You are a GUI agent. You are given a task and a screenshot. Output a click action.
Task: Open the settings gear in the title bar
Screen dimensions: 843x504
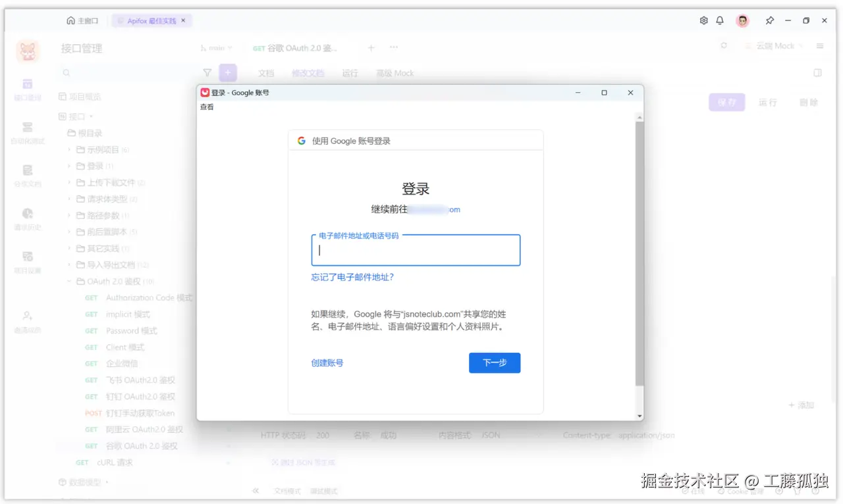pos(703,20)
